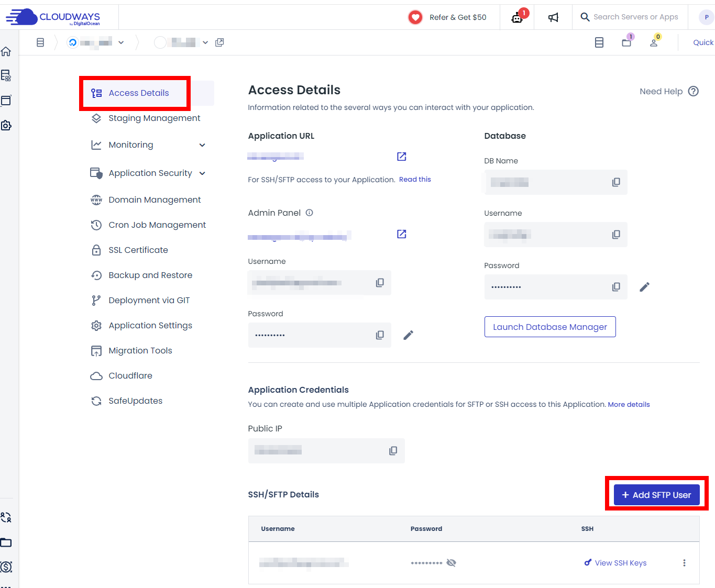This screenshot has width=715, height=588.
Task: Open the projects folder icon in sidebar
Action: click(6, 542)
